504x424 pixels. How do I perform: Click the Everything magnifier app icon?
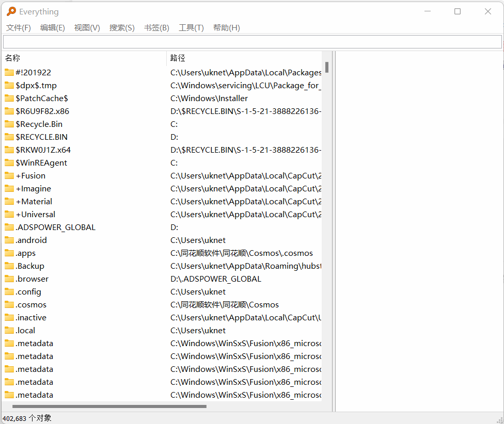coord(11,11)
